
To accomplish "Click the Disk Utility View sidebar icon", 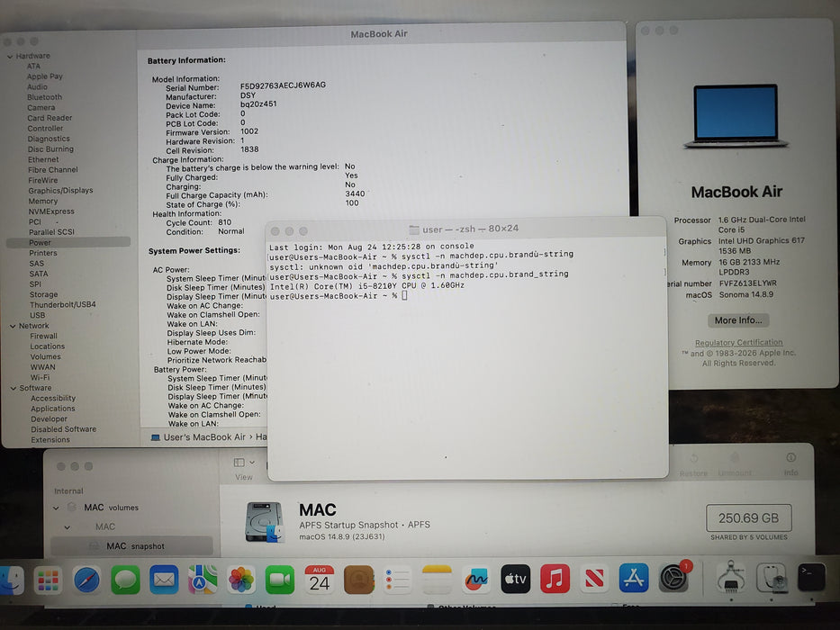I will pos(239,463).
